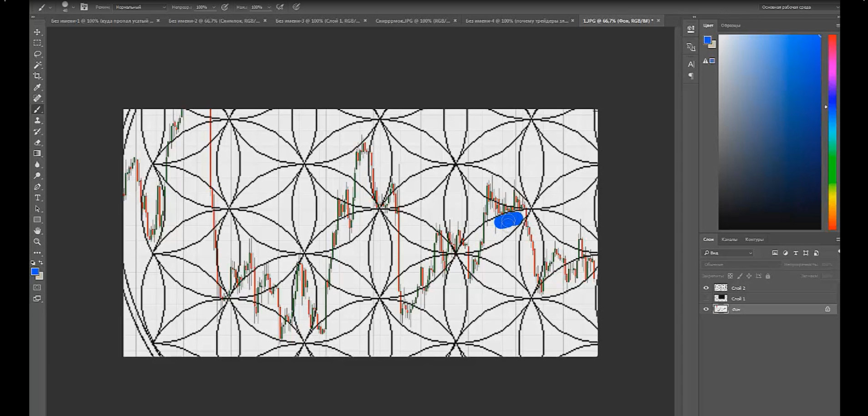This screenshot has height=416, width=868.
Task: Select the Rectangle shape tool
Action: point(37,220)
